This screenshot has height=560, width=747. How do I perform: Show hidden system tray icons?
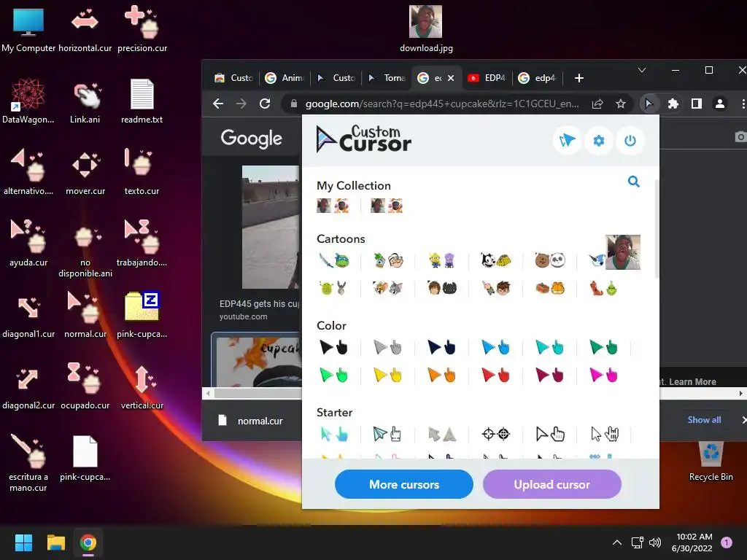coord(616,542)
